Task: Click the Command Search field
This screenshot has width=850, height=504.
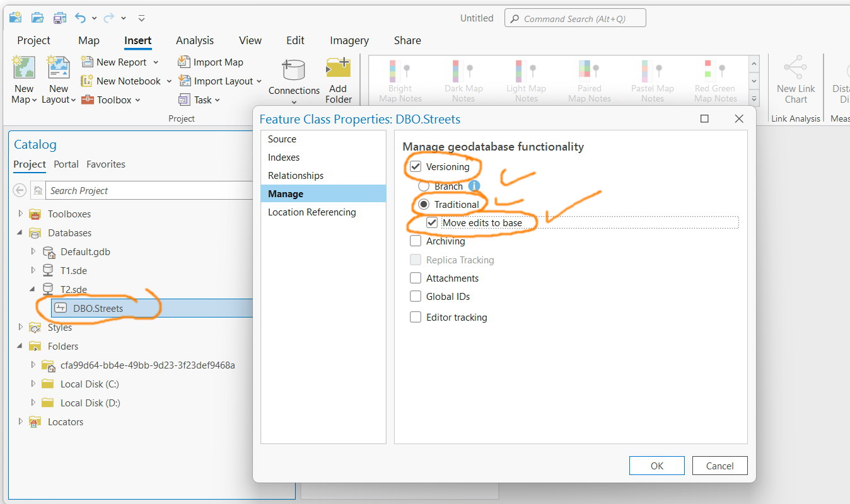Action: point(575,18)
